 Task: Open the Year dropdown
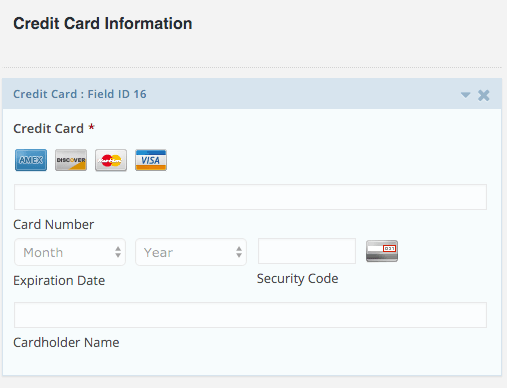coord(191,252)
